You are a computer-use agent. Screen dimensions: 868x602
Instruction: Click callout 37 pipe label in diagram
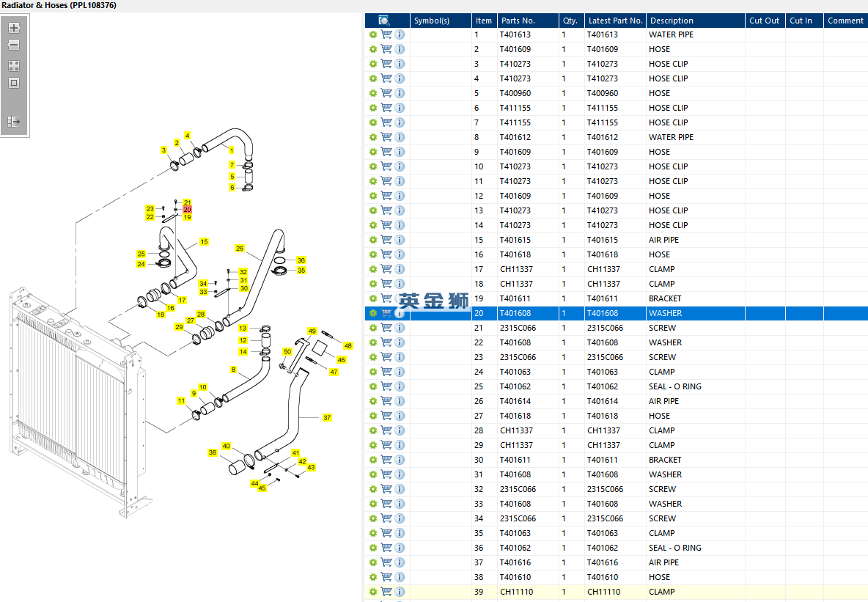[x=327, y=417]
